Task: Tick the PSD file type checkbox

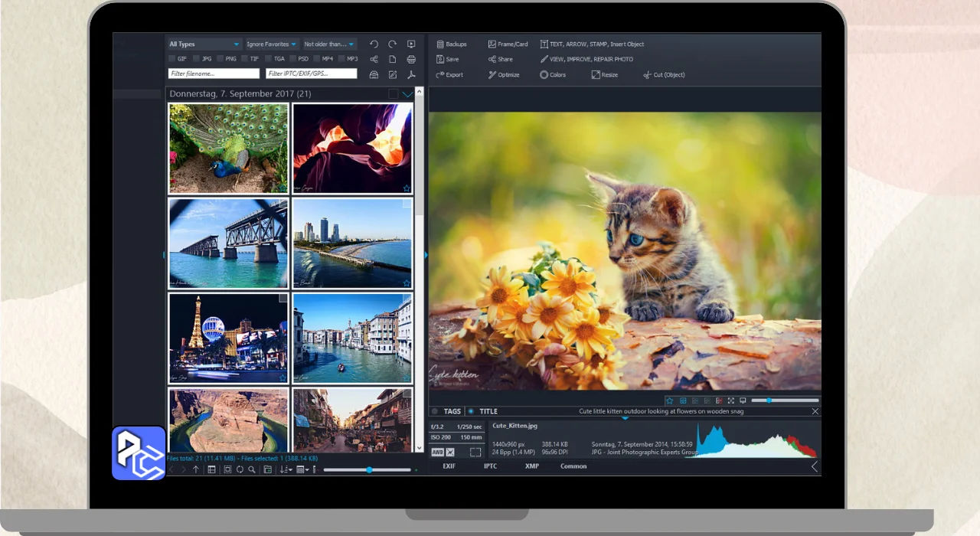Action: point(292,59)
